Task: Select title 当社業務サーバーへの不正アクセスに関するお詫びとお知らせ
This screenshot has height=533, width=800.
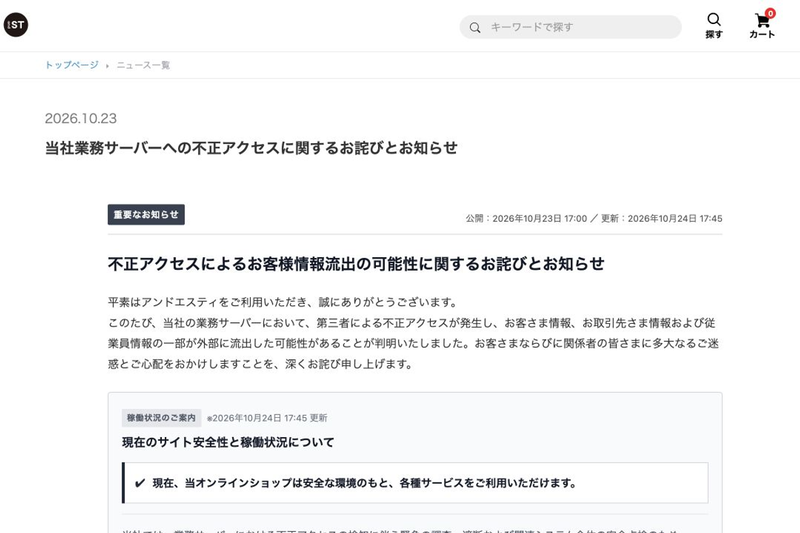Action: click(251, 148)
